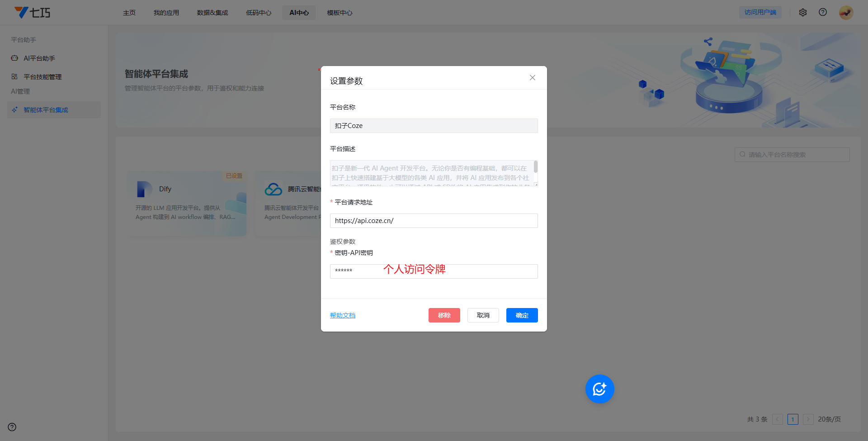Open 平台技能管理 in the sidebar
The height and width of the screenshot is (441, 868).
42,77
